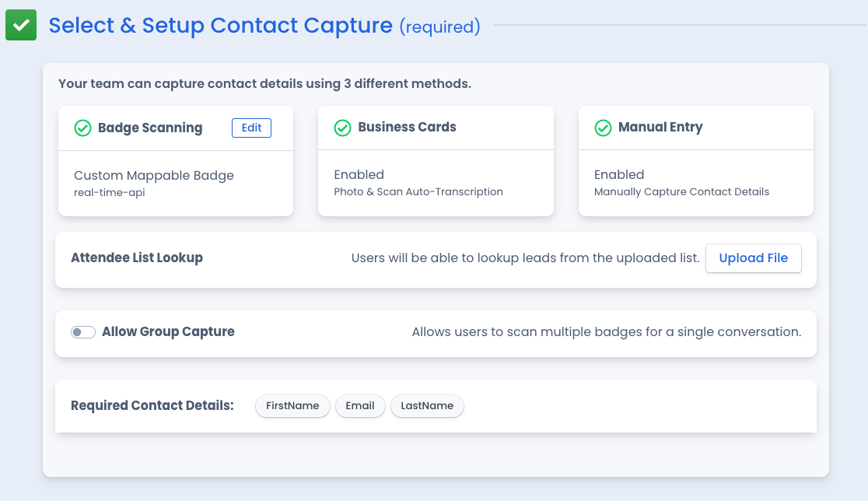The image size is (868, 501).
Task: Click the Custom Mappable Badge description
Action: pos(154,176)
